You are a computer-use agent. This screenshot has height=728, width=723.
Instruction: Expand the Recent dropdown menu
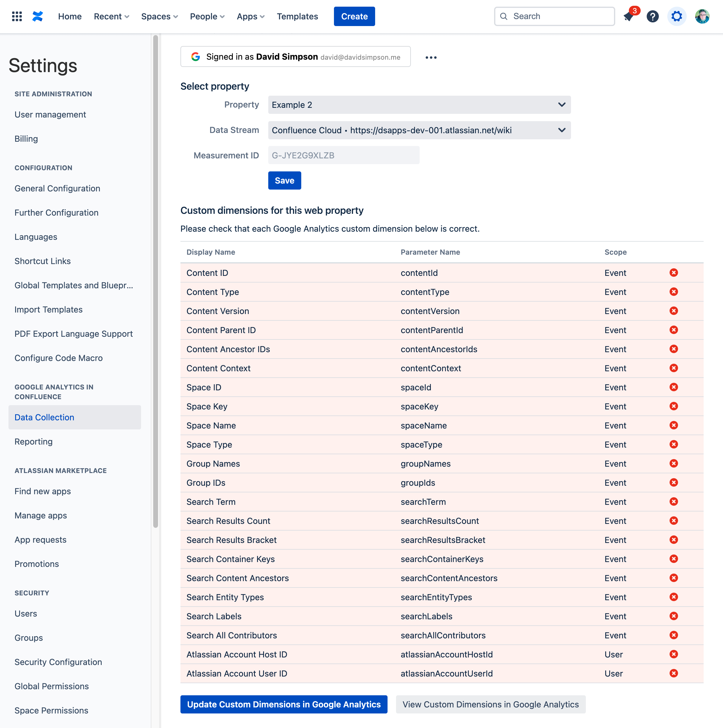pyautogui.click(x=111, y=16)
